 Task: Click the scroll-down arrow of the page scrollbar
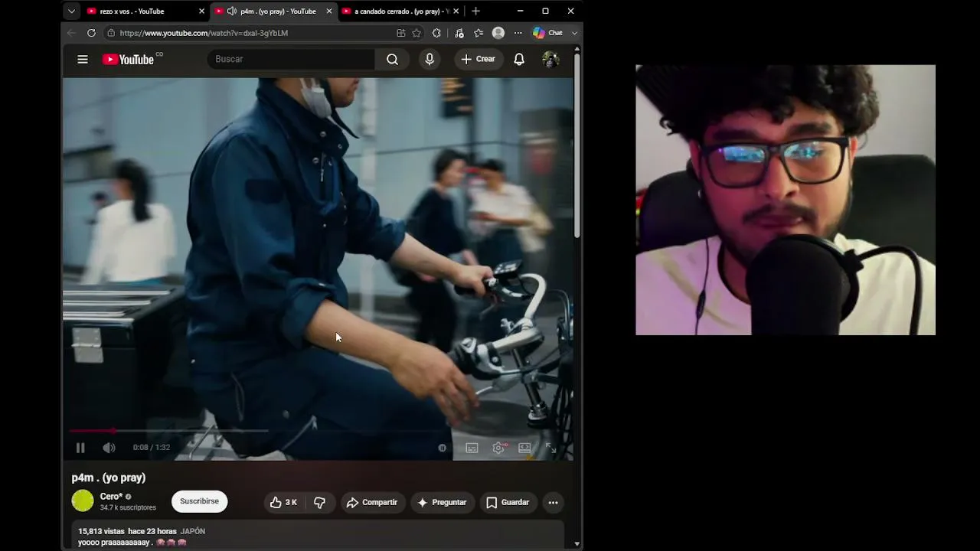pos(577,544)
